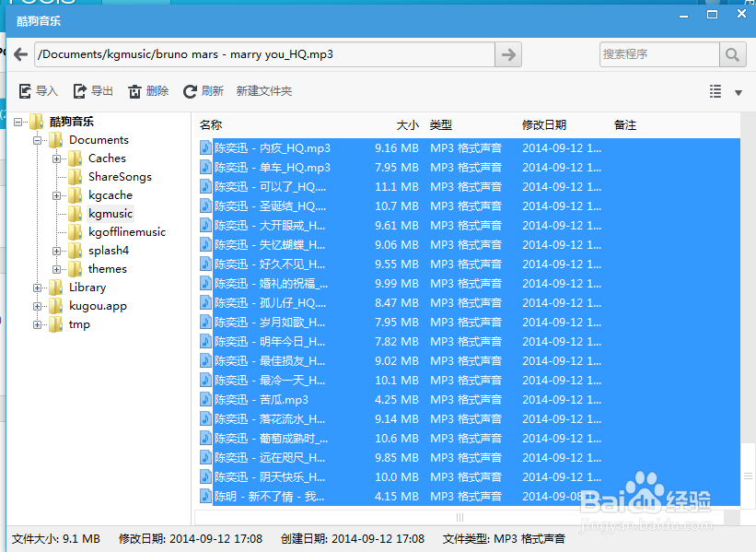Click file icon of 陈奕迅 - 失忆蝴蝶

point(206,244)
